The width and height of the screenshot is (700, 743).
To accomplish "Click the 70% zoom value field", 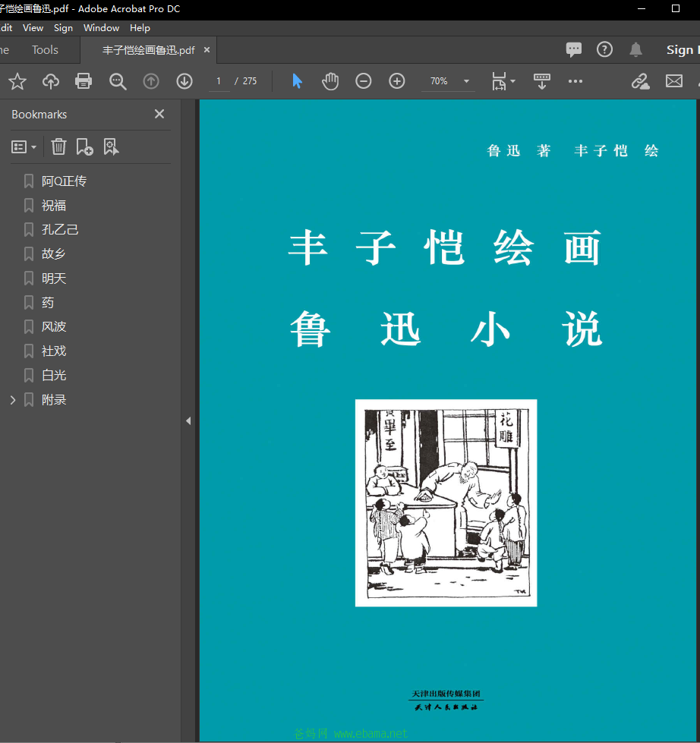I will [439, 81].
